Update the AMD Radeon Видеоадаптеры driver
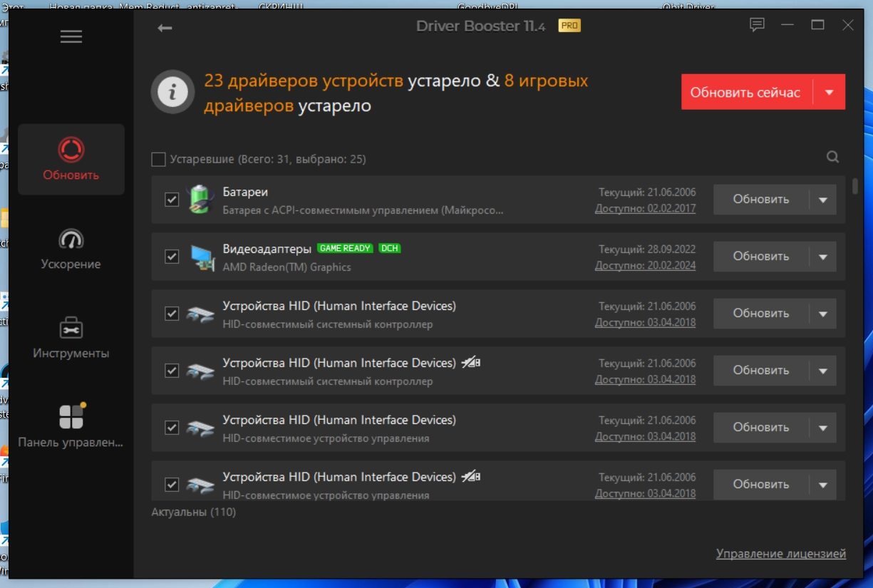Viewport: 873px width, 588px height. click(x=761, y=257)
